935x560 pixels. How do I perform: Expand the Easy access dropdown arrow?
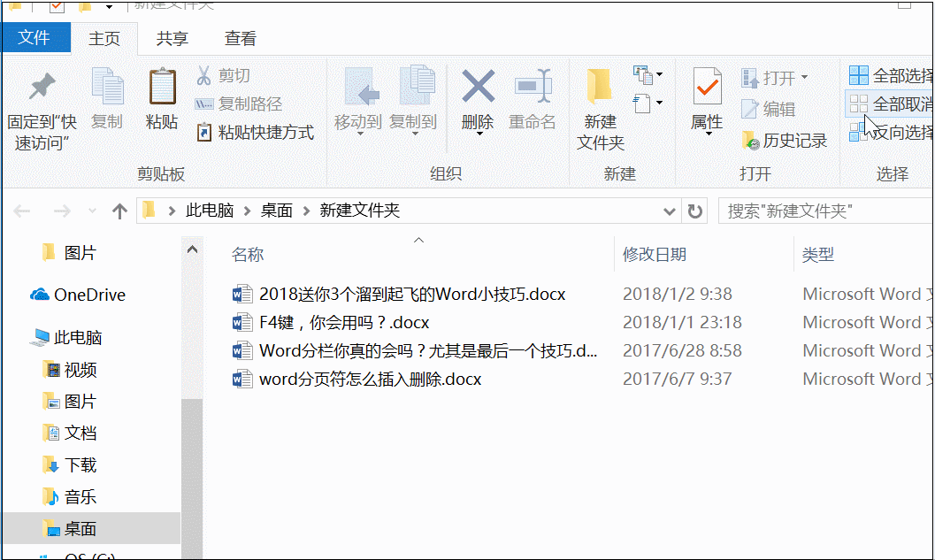click(x=660, y=103)
